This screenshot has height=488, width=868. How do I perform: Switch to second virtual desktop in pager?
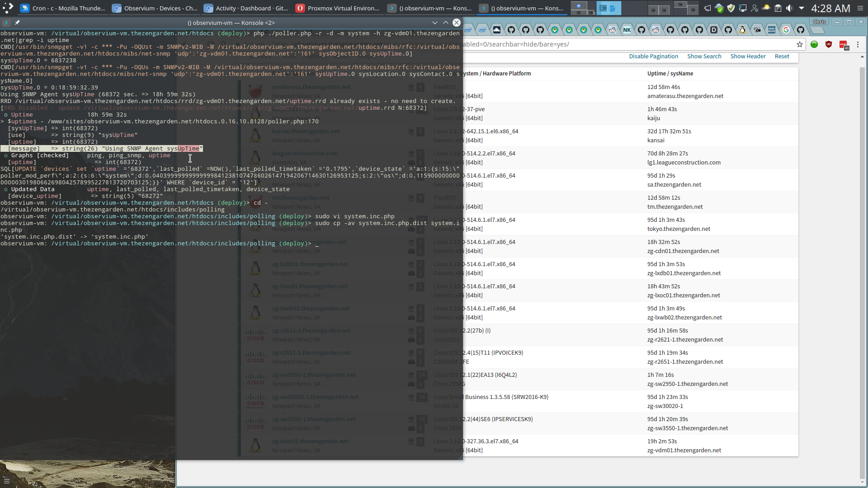pyautogui.click(x=609, y=8)
